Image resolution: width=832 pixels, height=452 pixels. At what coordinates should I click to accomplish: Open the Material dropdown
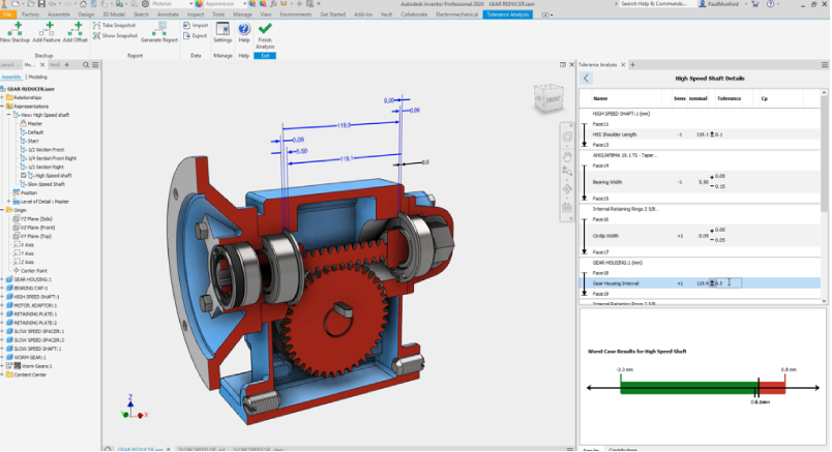point(190,4)
